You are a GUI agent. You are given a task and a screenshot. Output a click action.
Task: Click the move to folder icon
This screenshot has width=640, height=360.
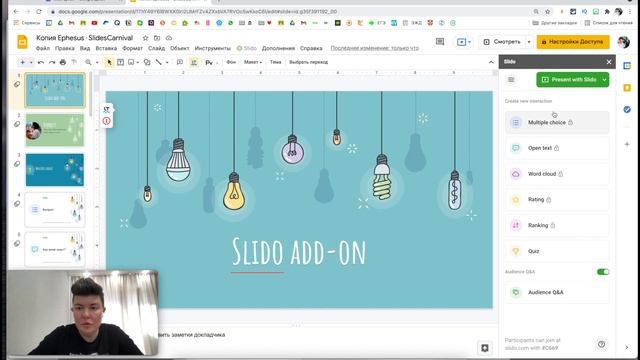(x=157, y=38)
